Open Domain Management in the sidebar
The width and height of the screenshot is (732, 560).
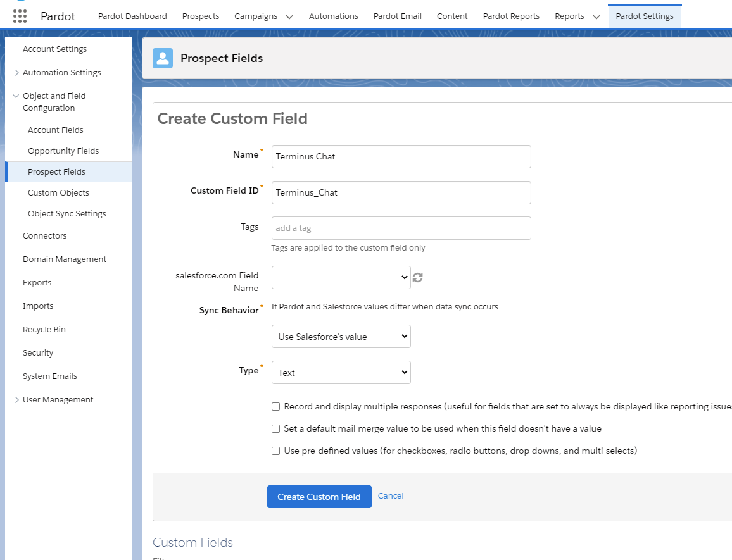[65, 259]
